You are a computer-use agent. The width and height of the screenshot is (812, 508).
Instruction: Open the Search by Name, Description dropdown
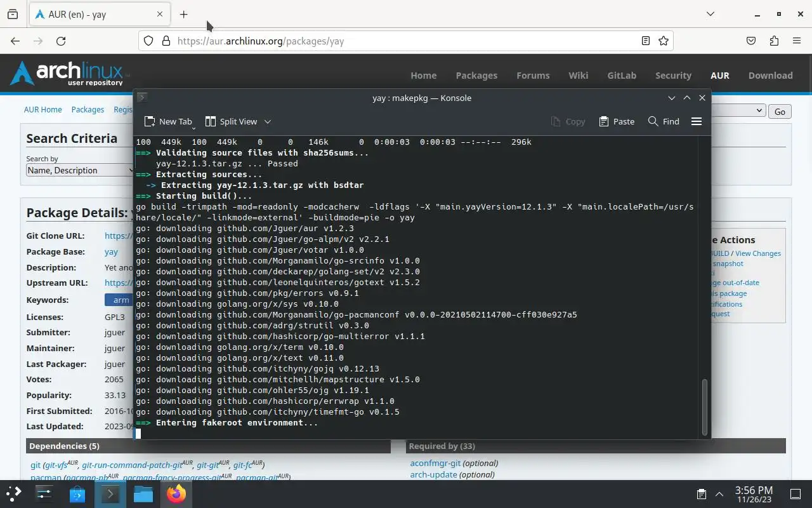(x=80, y=170)
